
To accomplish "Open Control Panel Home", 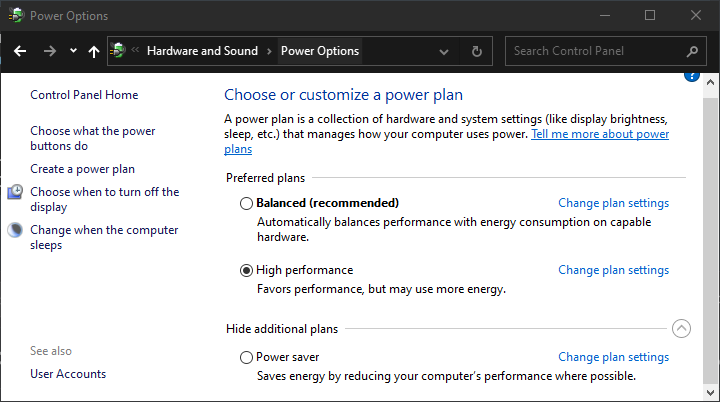I will point(84,95).
